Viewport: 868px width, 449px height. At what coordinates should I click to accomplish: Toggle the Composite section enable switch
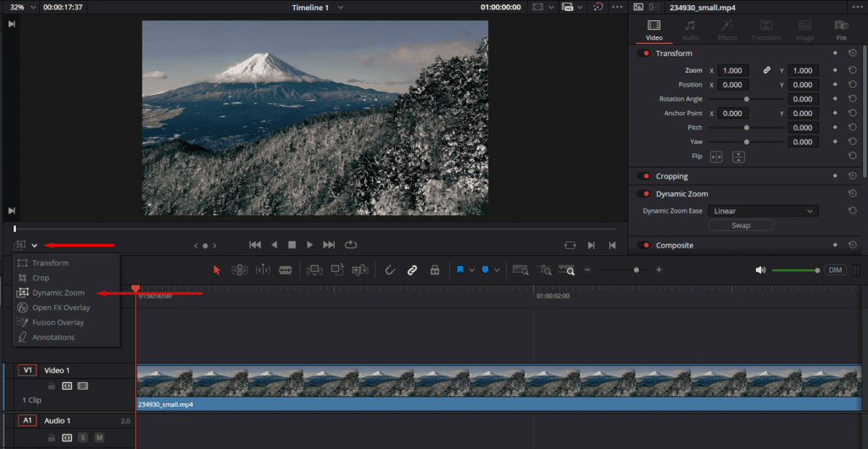(643, 245)
